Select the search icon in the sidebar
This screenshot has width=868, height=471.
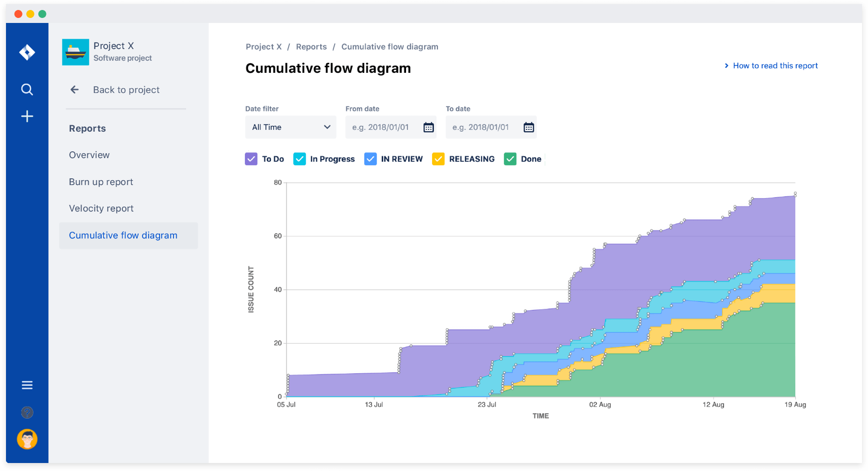coord(27,89)
